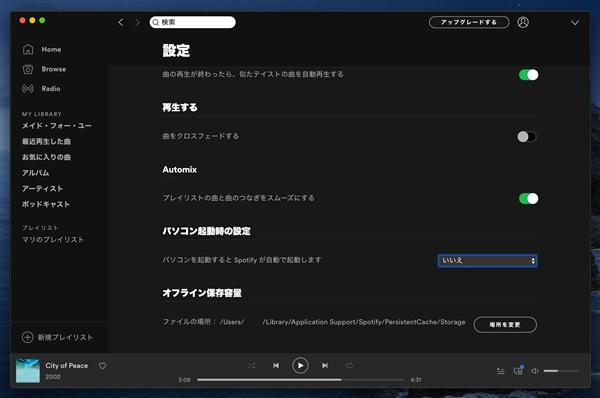Viewport: 600px width, 398px height.
Task: Toggle repeat mode
Action: coord(349,366)
